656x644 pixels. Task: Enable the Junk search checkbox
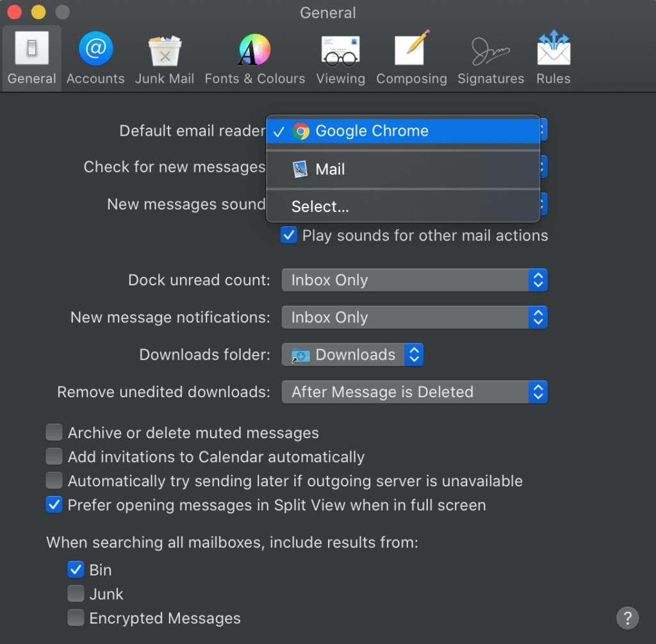coord(76,593)
